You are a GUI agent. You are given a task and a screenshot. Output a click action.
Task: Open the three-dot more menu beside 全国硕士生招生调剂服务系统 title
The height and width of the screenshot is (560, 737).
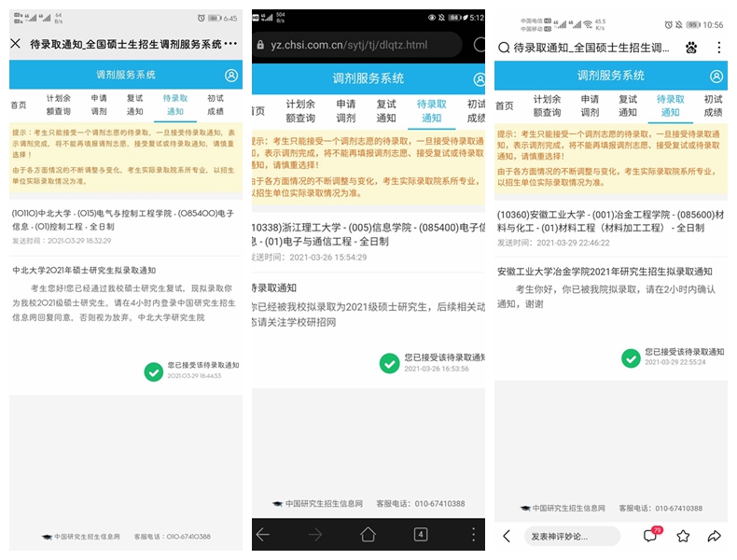click(231, 44)
